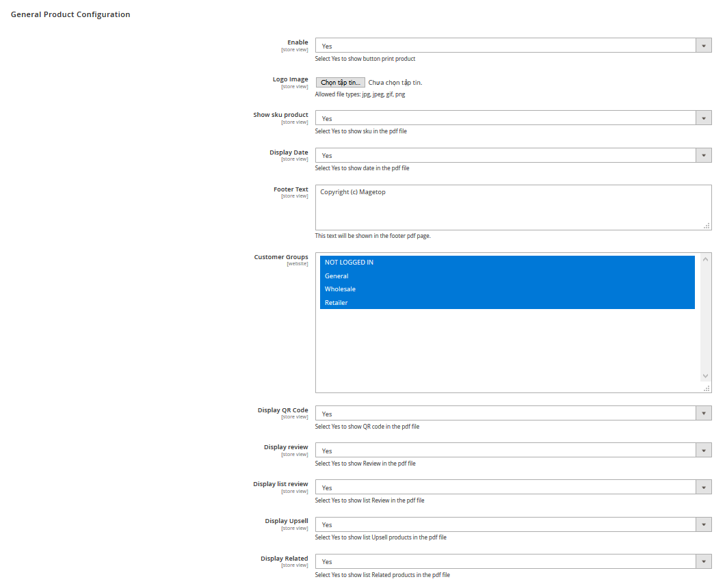The height and width of the screenshot is (588, 725).
Task: Click the choose file button for Logo Image
Action: (x=340, y=82)
